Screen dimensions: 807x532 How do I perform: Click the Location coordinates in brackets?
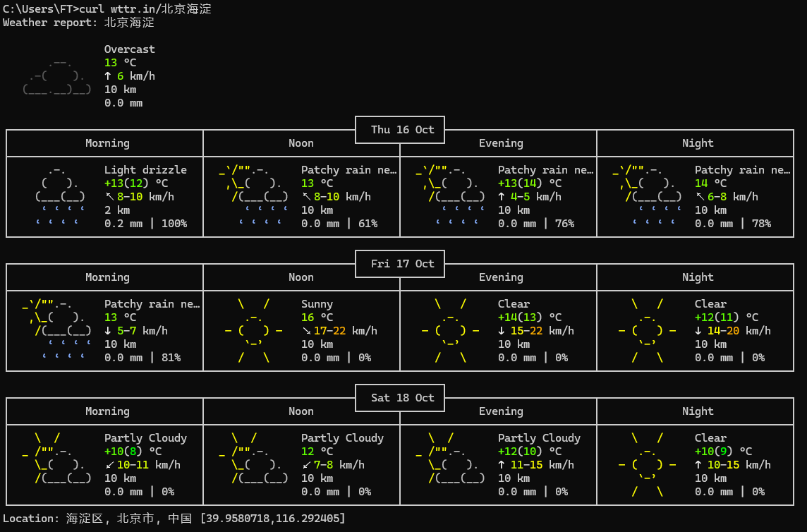[273, 519]
